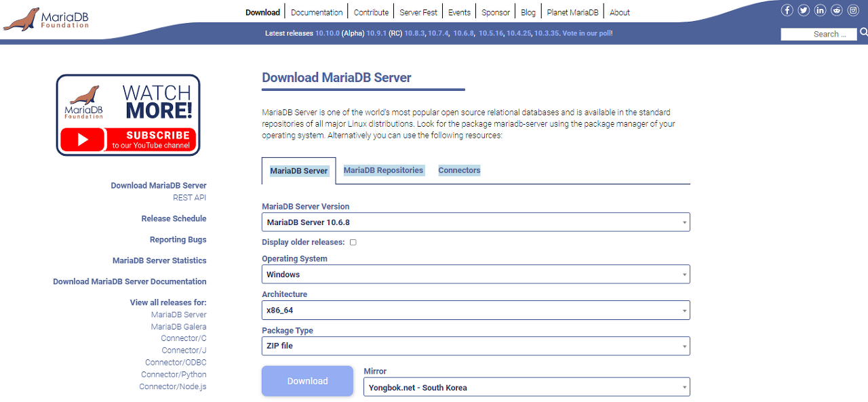Viewport: 868px width, 402px height.
Task: Click the Vote in our poll link
Action: (x=587, y=33)
